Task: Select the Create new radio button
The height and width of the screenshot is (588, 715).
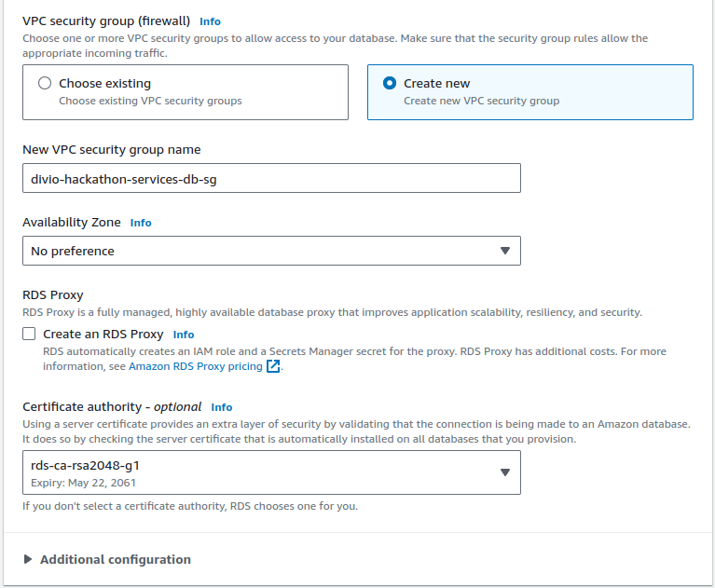Action: [390, 83]
